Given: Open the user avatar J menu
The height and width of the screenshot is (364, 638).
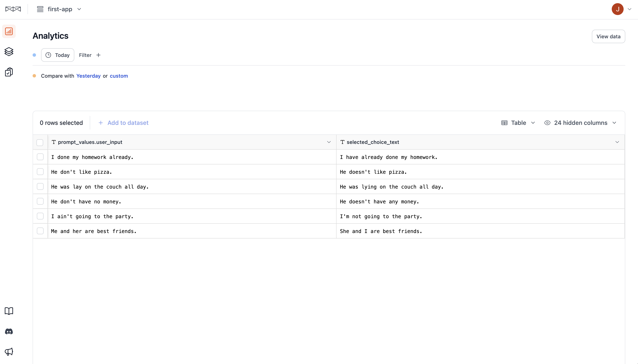Looking at the screenshot, I should pos(618,9).
